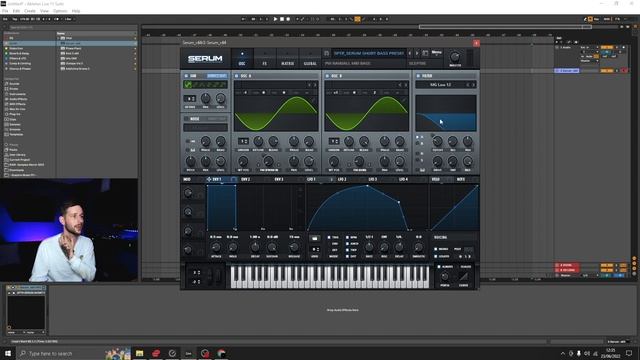Viewport: 640px width, 360px height.
Task: Click OSC A unison voices stepper
Action: 243,141
